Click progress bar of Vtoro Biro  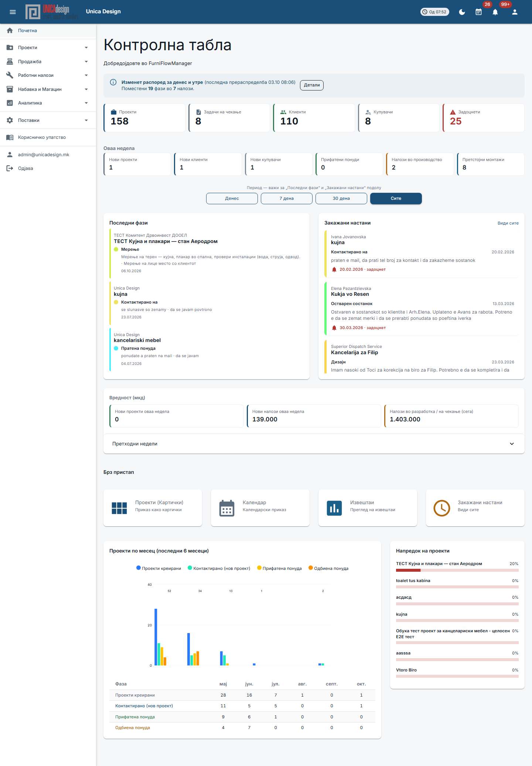click(457, 676)
